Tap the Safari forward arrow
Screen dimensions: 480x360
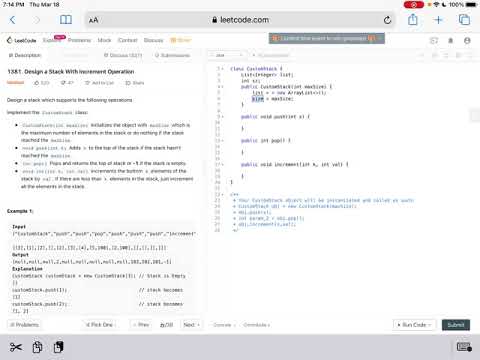37,20
